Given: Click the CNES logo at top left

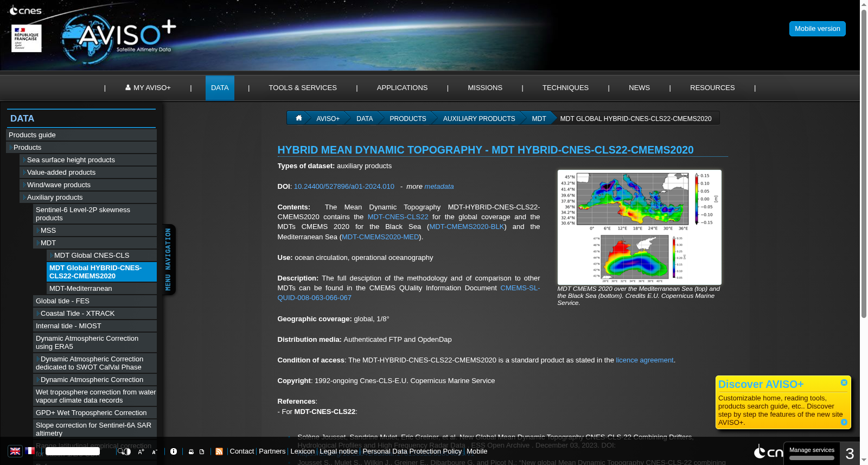Looking at the screenshot, I should (25, 10).
